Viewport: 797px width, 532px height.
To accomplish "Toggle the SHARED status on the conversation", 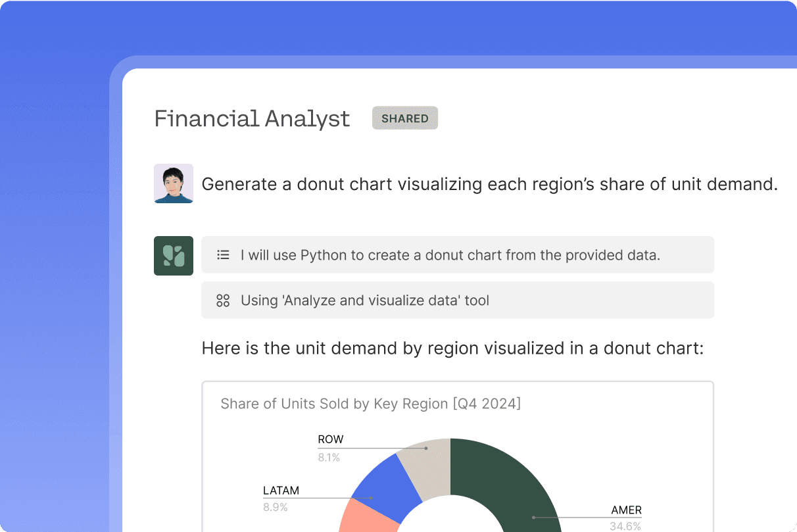I will click(404, 118).
